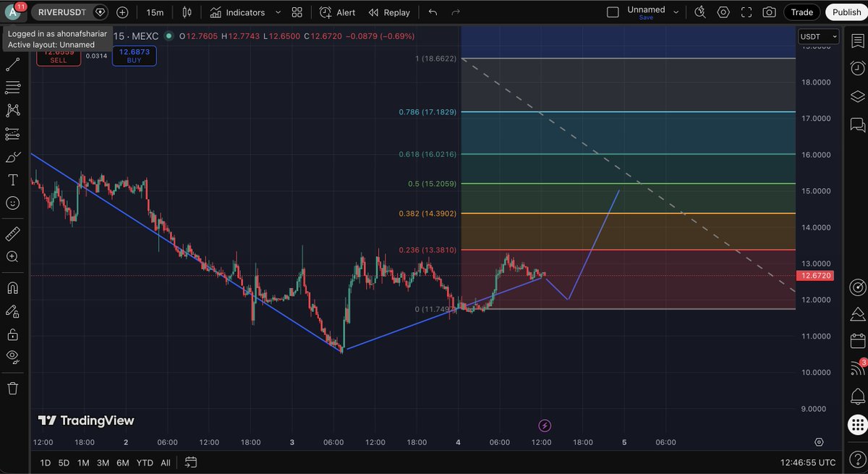
Task: Open the candlestick chart style menu
Action: [x=187, y=12]
